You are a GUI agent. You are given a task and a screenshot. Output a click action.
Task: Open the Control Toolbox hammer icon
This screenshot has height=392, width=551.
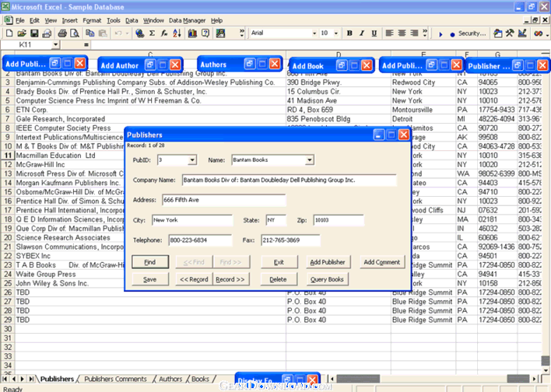(510, 33)
